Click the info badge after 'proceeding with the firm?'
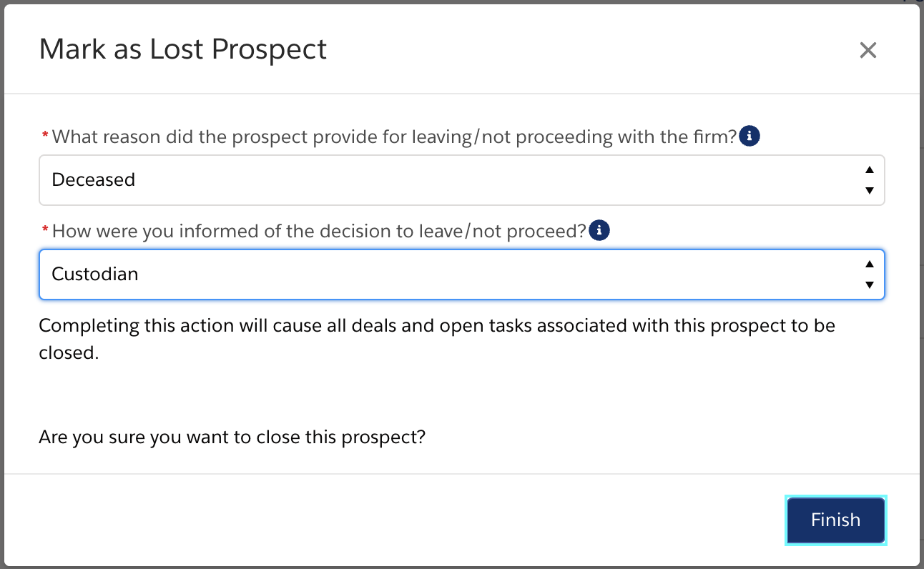 tap(749, 136)
